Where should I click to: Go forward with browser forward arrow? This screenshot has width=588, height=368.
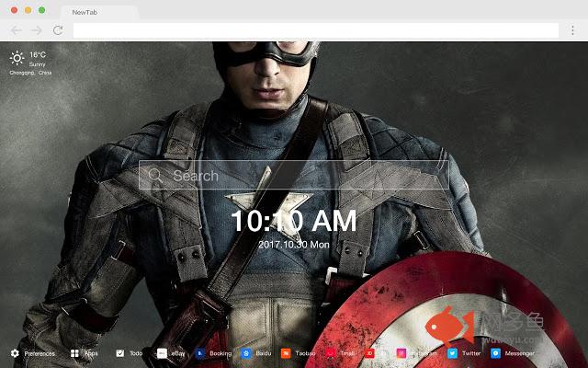(37, 30)
